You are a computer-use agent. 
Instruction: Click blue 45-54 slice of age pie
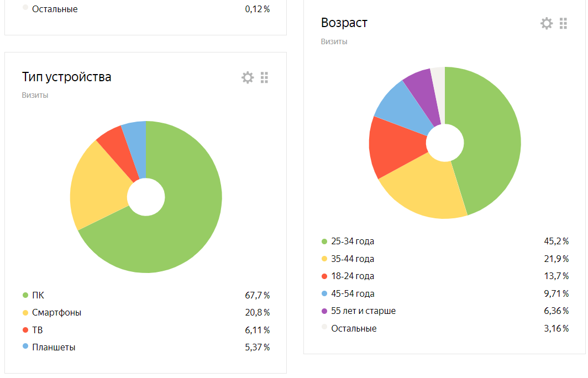pos(405,107)
